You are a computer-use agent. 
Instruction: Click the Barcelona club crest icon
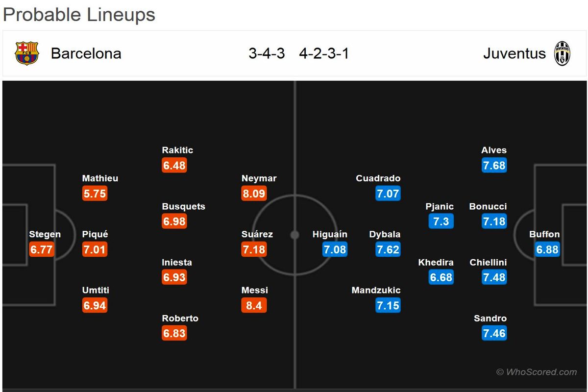coord(26,53)
